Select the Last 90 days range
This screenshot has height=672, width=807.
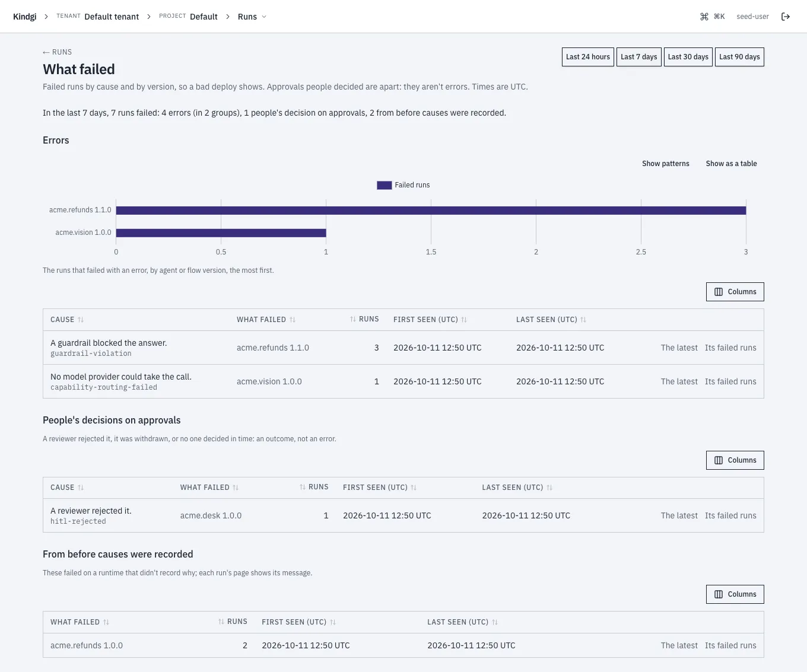tap(739, 57)
